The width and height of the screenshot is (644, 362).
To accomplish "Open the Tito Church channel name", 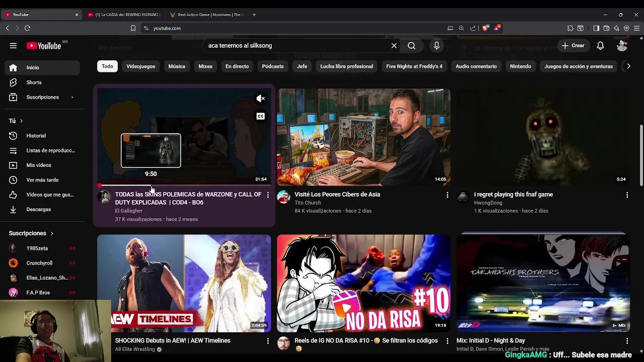I will 307,203.
